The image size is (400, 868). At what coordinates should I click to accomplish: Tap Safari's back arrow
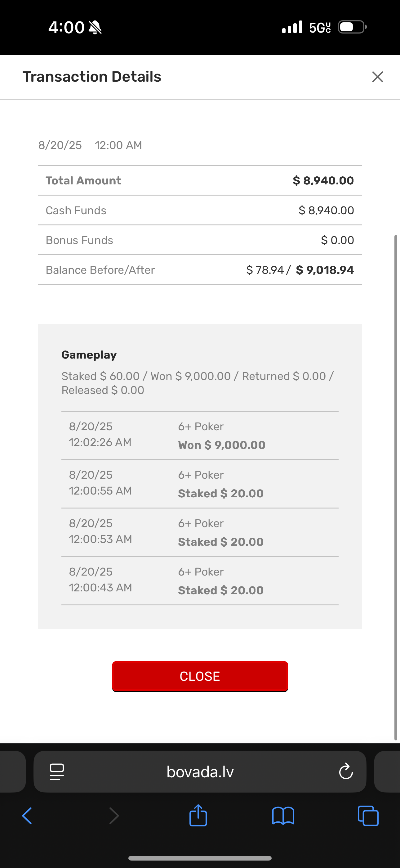pos(27,816)
